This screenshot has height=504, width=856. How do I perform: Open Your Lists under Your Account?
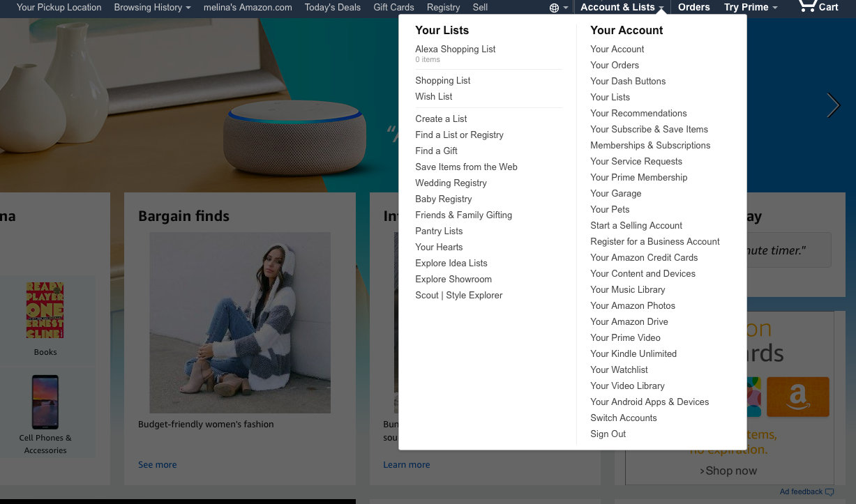pos(610,97)
